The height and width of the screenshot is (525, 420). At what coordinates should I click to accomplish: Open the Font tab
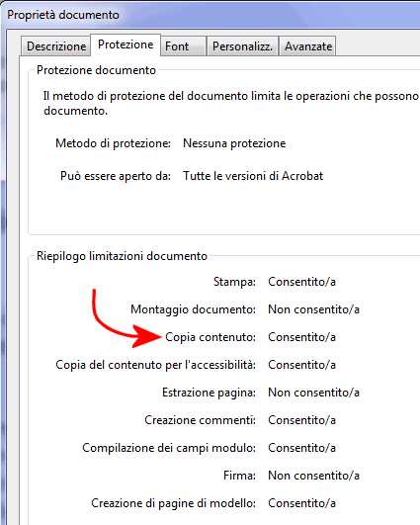[x=183, y=46]
